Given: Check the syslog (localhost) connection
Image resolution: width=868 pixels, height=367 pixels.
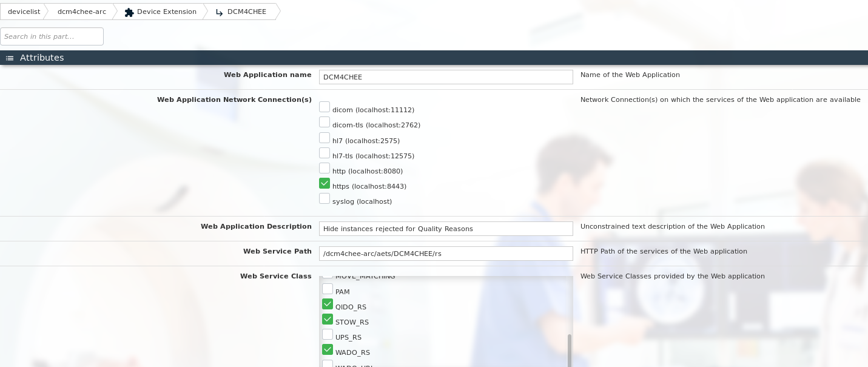Looking at the screenshot, I should click(x=325, y=198).
